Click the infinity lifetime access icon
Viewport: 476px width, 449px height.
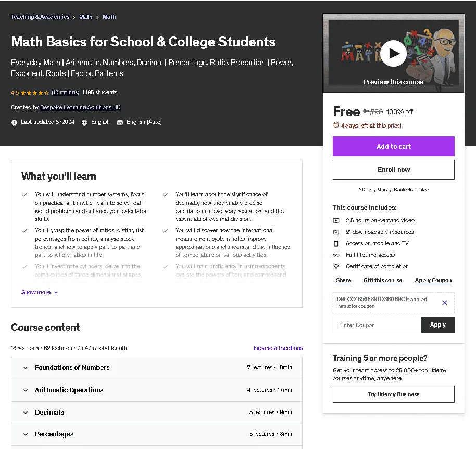336,255
